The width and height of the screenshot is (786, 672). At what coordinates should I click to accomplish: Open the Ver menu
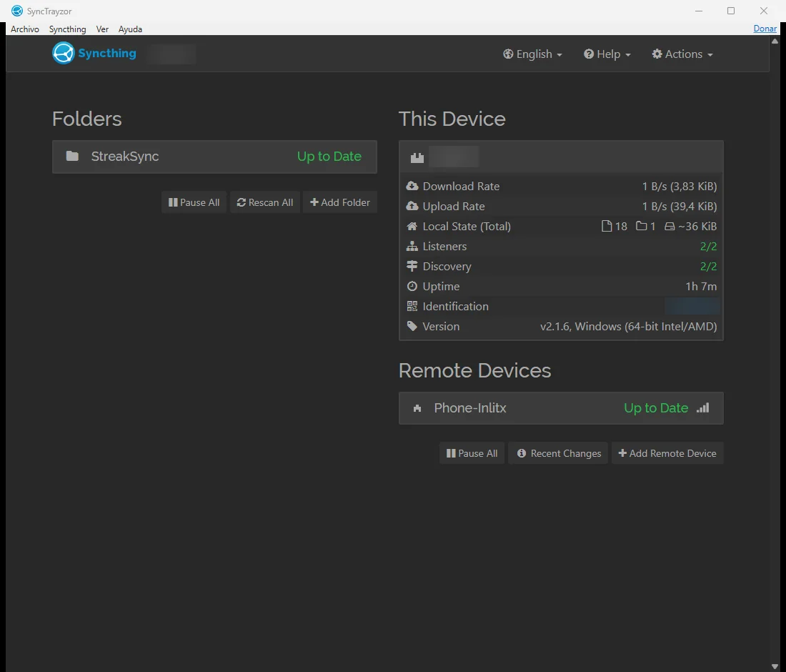[x=102, y=29]
